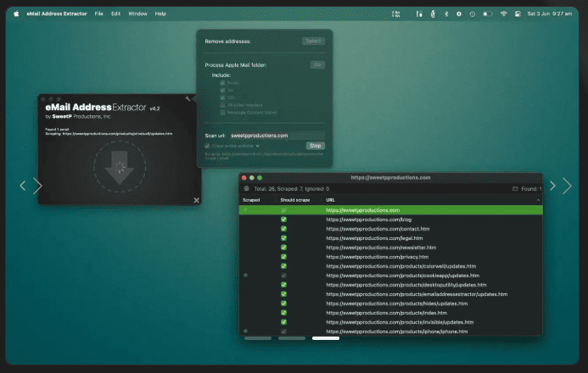
Task: Toggle the CC: include checkbox
Action: click(x=223, y=97)
